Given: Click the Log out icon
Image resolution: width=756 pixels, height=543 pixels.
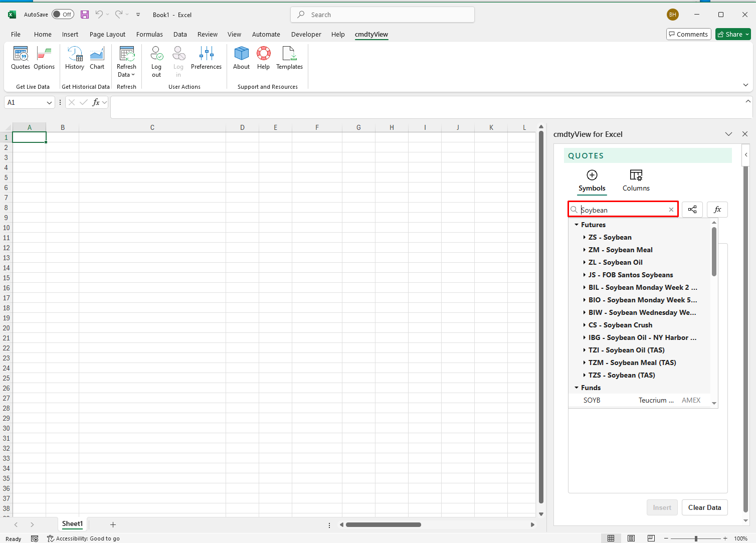Looking at the screenshot, I should (x=156, y=62).
